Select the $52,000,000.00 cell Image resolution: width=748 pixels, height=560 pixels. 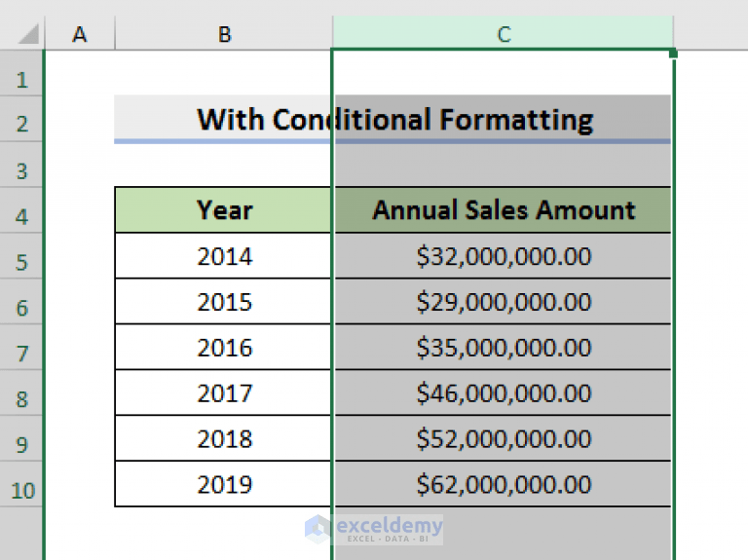[x=503, y=438]
